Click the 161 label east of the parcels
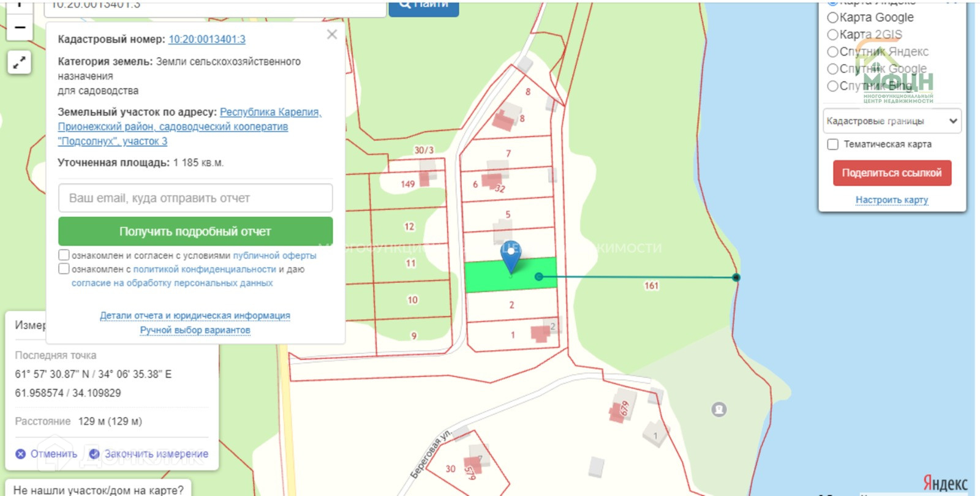The height and width of the screenshot is (496, 980). [x=651, y=285]
